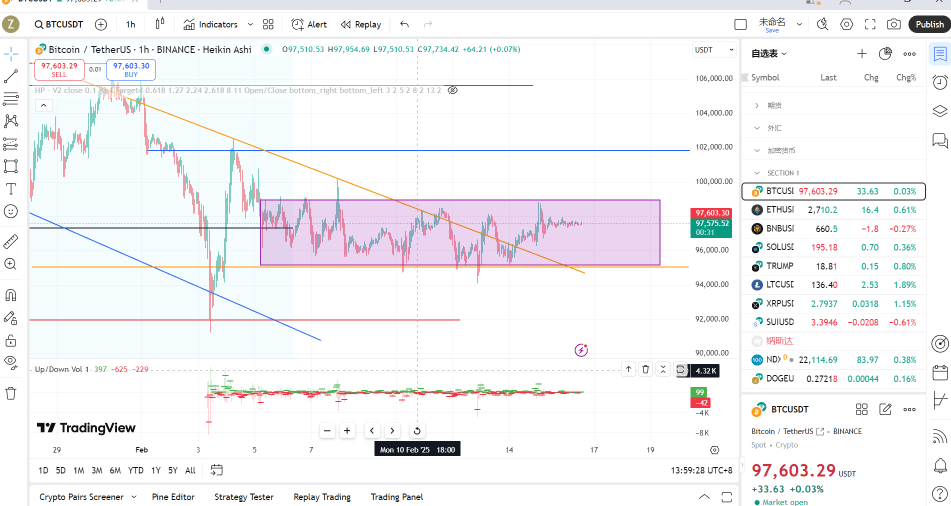Open the Strategy Tester tab
Screen dimensions: 951x506
(244, 497)
